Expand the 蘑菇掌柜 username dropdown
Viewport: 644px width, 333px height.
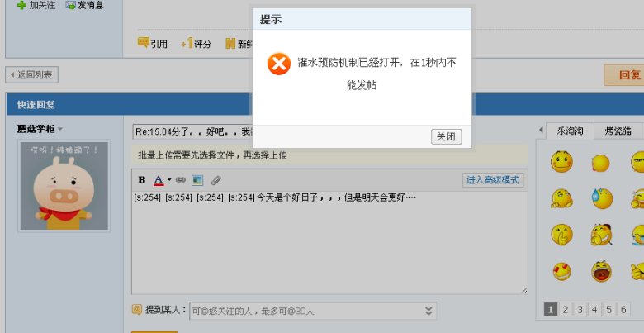60,129
